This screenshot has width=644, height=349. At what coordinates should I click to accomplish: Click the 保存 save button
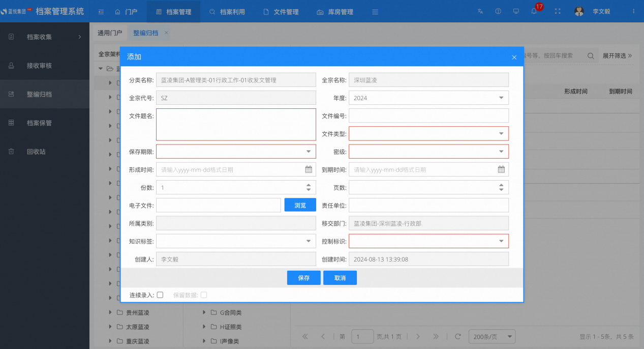coord(304,278)
